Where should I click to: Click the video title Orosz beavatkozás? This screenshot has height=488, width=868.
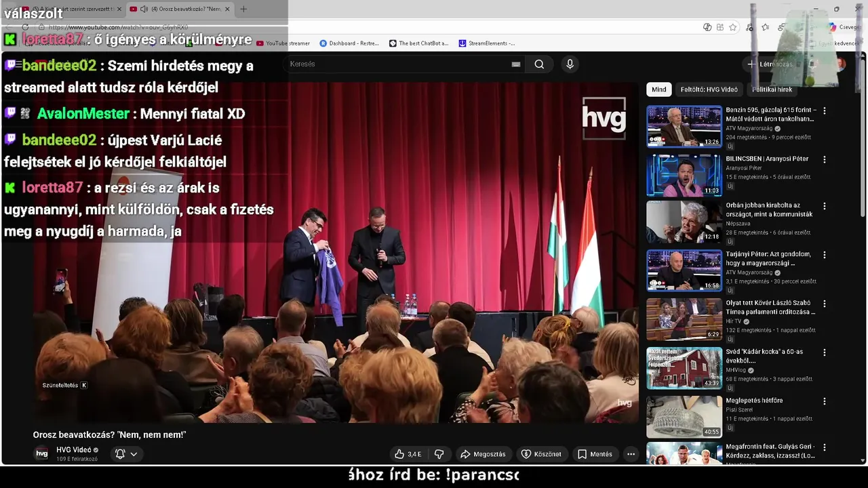pos(109,434)
